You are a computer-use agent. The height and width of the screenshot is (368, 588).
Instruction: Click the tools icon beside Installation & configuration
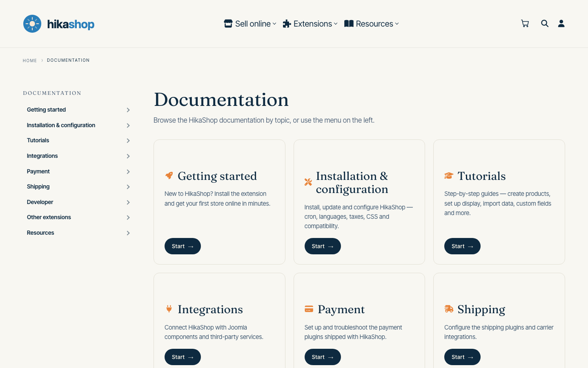308,182
